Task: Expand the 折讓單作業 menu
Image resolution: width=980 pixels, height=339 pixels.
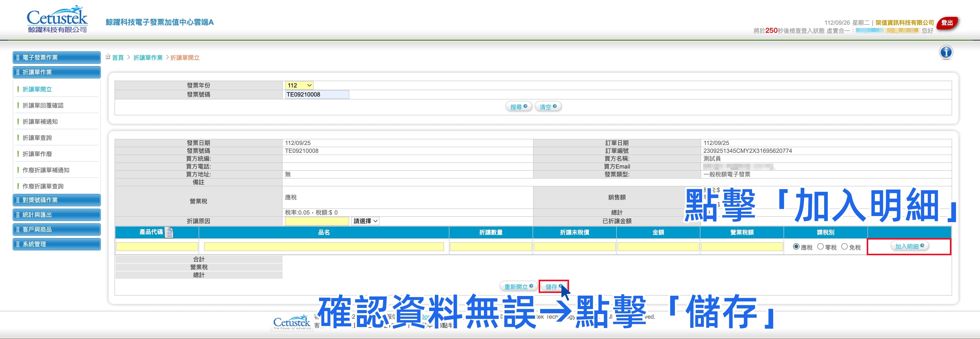Action: [x=57, y=72]
